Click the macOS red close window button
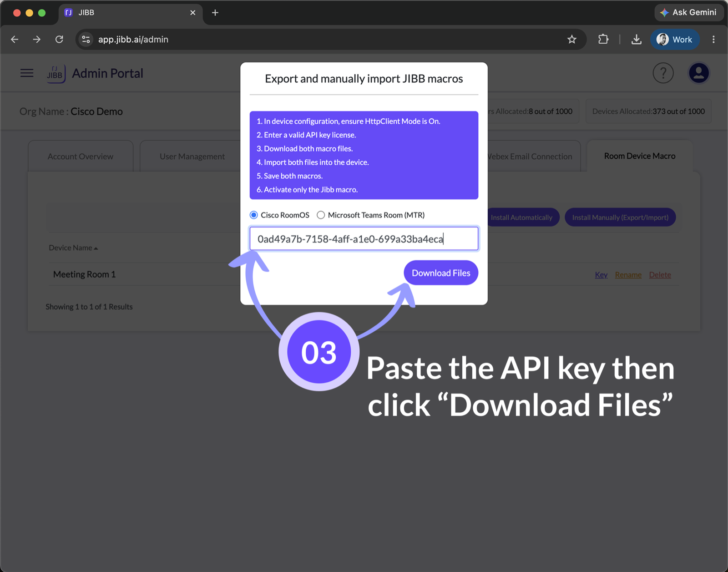This screenshot has width=728, height=572. click(x=17, y=13)
